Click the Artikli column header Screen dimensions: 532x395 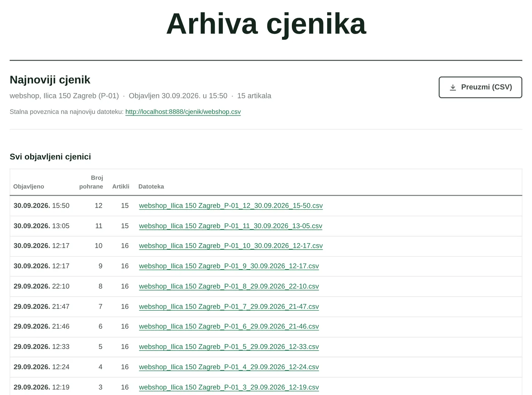(x=121, y=186)
